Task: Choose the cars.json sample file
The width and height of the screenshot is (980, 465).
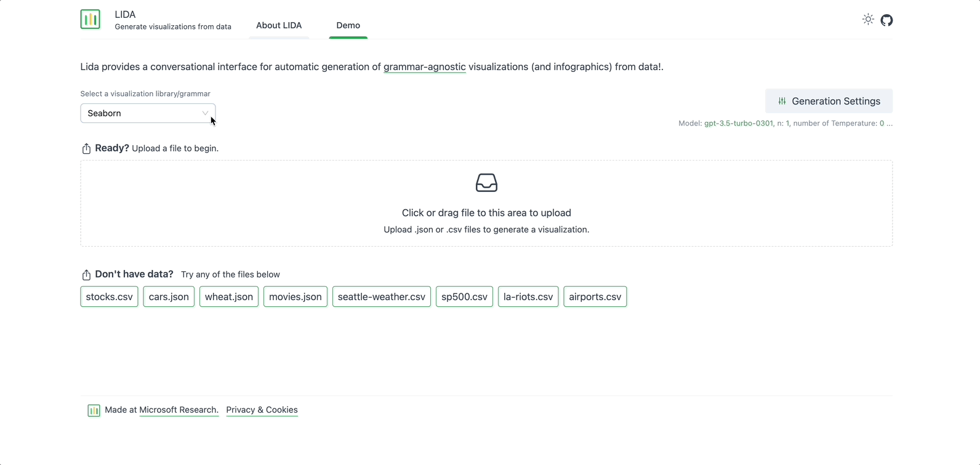Action: pyautogui.click(x=169, y=296)
